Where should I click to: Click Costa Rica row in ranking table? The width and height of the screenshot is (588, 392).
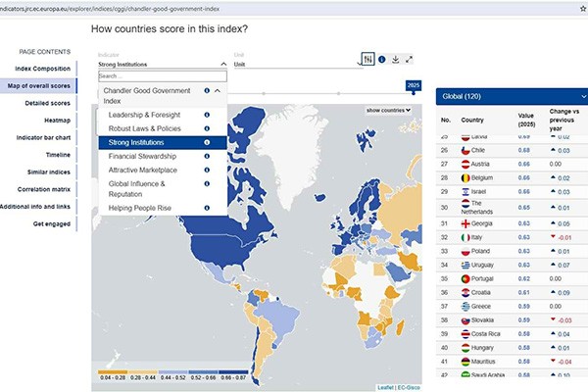pos(512,334)
